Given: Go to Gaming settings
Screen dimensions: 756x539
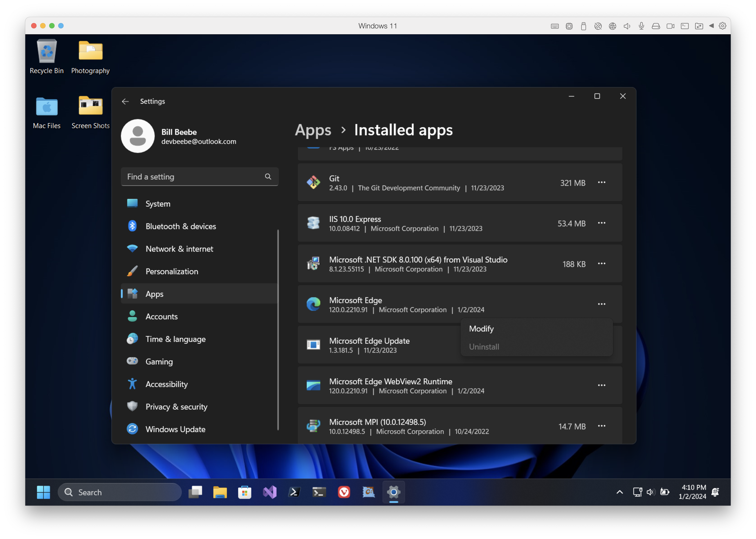Looking at the screenshot, I should [x=199, y=362].
